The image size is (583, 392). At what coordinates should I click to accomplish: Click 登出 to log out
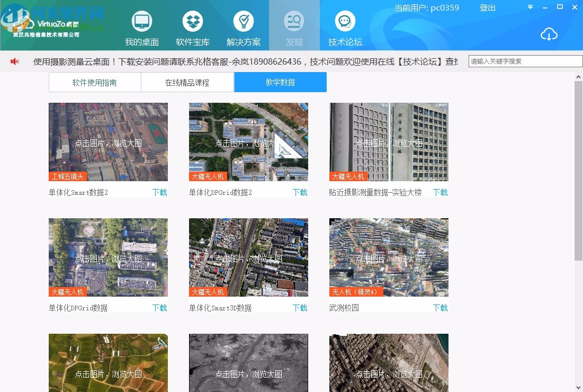[487, 8]
